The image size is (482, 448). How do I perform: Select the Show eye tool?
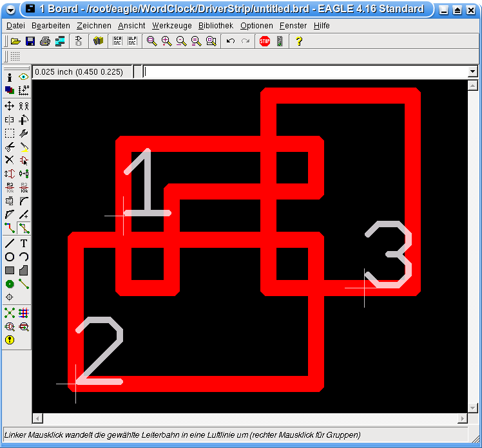(x=24, y=77)
